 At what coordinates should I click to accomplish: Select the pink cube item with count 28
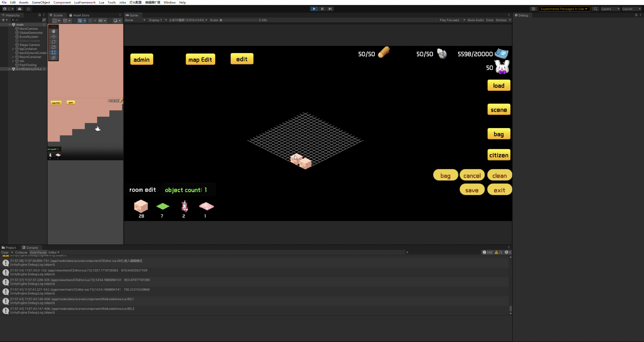point(141,206)
